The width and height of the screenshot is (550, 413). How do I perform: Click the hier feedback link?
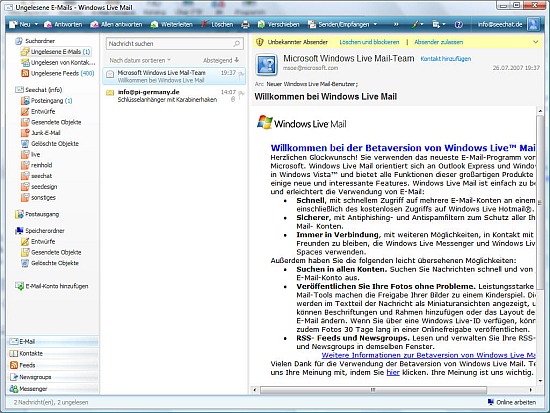[x=393, y=373]
